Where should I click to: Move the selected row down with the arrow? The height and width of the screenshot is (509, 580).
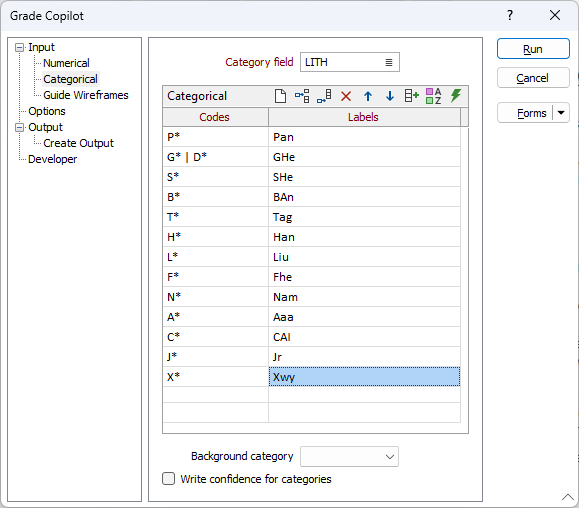tap(390, 97)
